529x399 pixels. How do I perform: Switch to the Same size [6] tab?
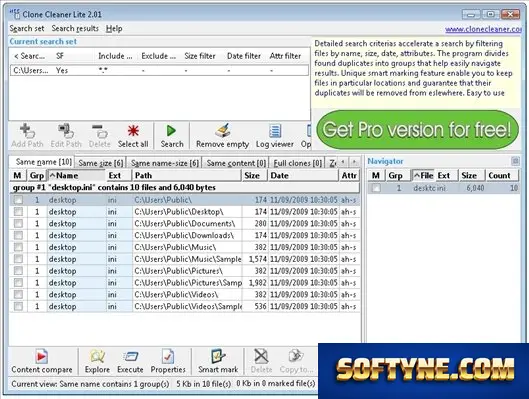coord(101,163)
